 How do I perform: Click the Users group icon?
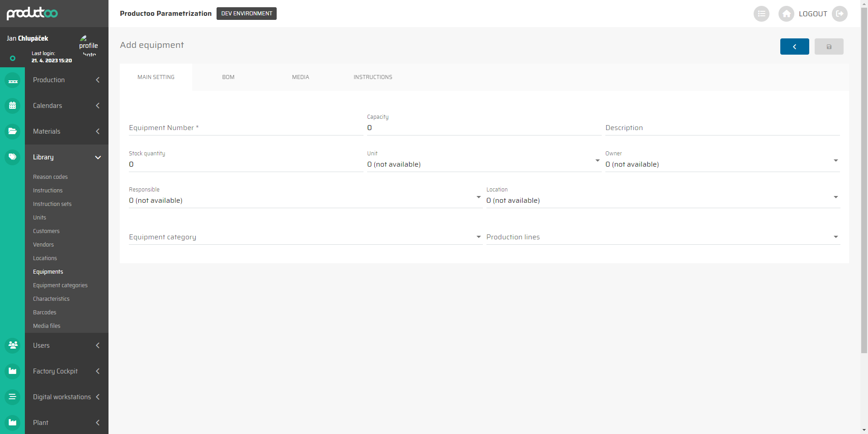(x=13, y=345)
